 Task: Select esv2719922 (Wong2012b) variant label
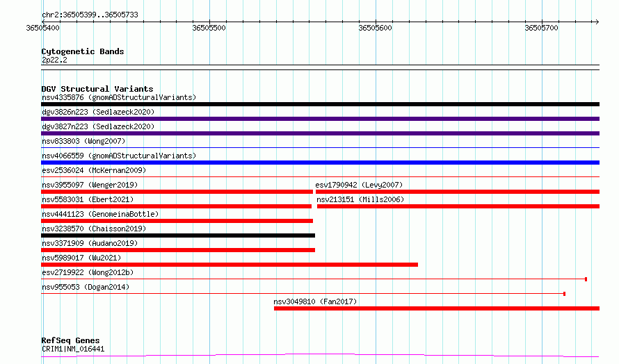point(88,272)
